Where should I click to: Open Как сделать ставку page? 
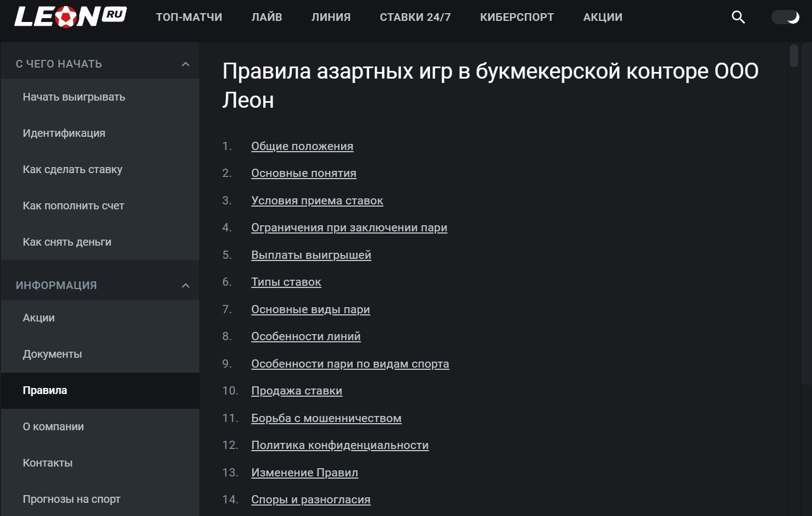click(x=100, y=169)
